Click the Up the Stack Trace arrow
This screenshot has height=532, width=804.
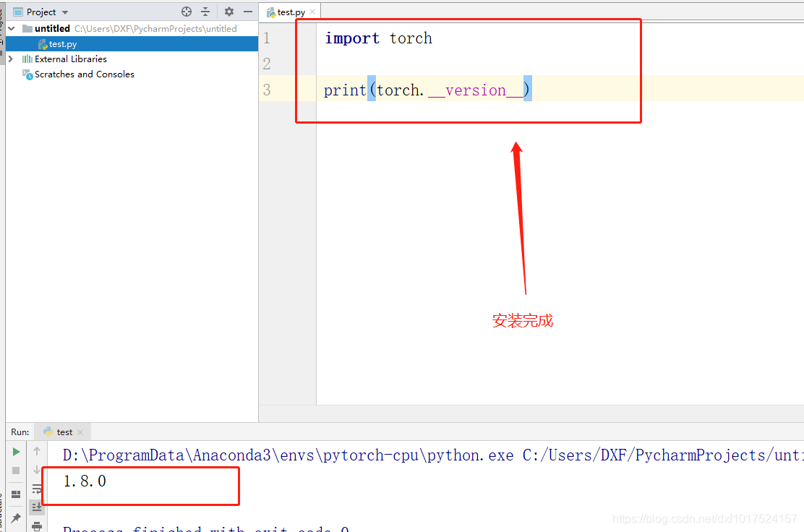point(36,450)
